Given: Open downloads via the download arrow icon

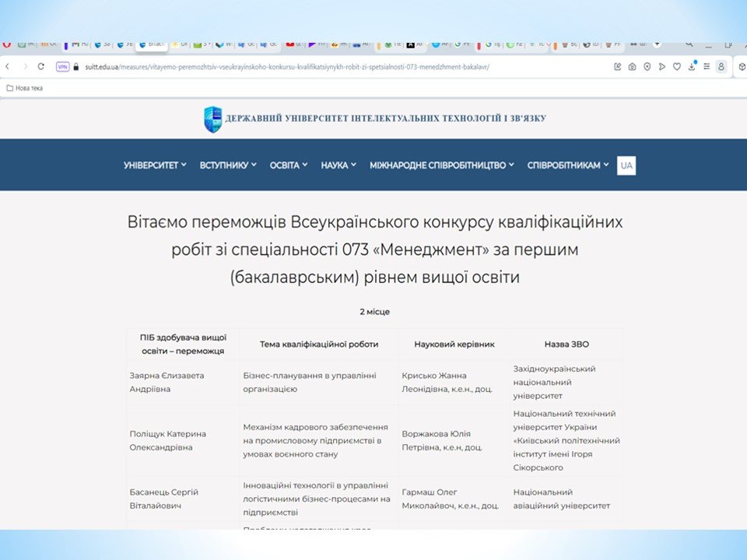Looking at the screenshot, I should pyautogui.click(x=692, y=67).
